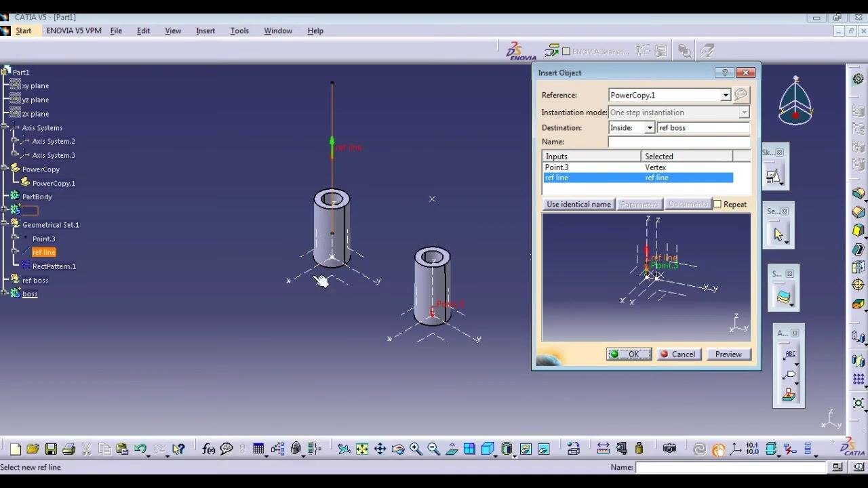The width and height of the screenshot is (868, 488).
Task: Activate the Fly mode airplane icon
Action: pyautogui.click(x=344, y=449)
